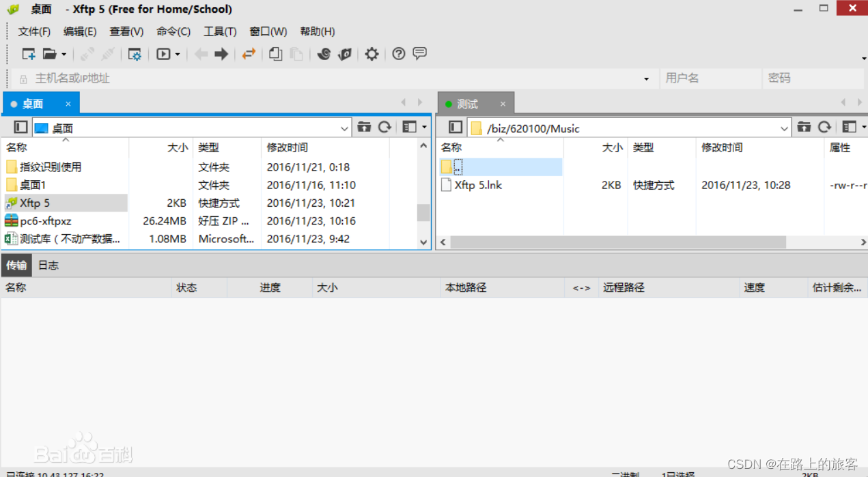Click the New Session toolbar icon
The image size is (868, 477).
[x=29, y=54]
